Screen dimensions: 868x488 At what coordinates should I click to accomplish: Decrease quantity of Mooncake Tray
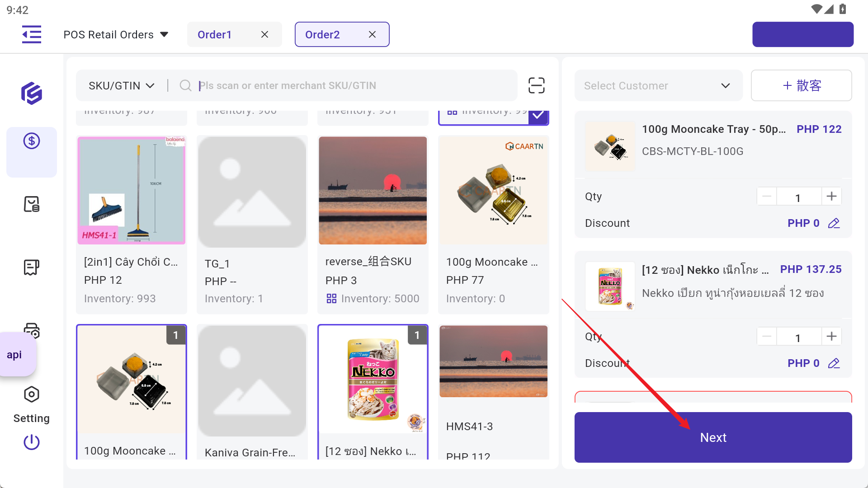(767, 197)
